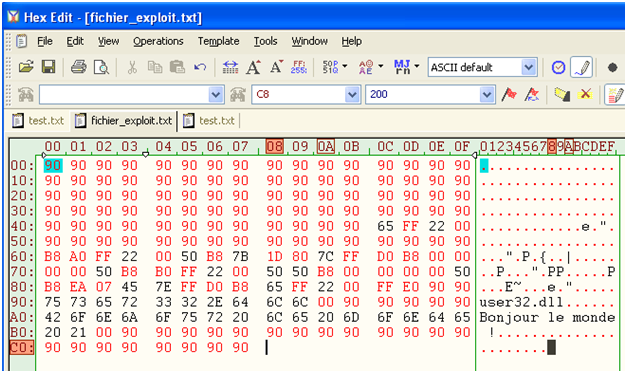
Task: Click the Paste clipboard icon
Action: click(x=177, y=67)
